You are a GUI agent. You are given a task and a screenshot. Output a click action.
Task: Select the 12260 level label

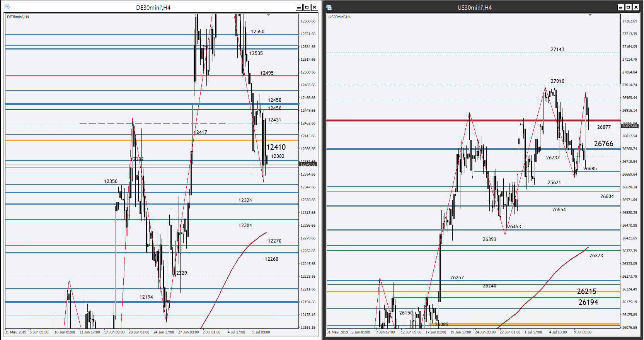point(271,259)
